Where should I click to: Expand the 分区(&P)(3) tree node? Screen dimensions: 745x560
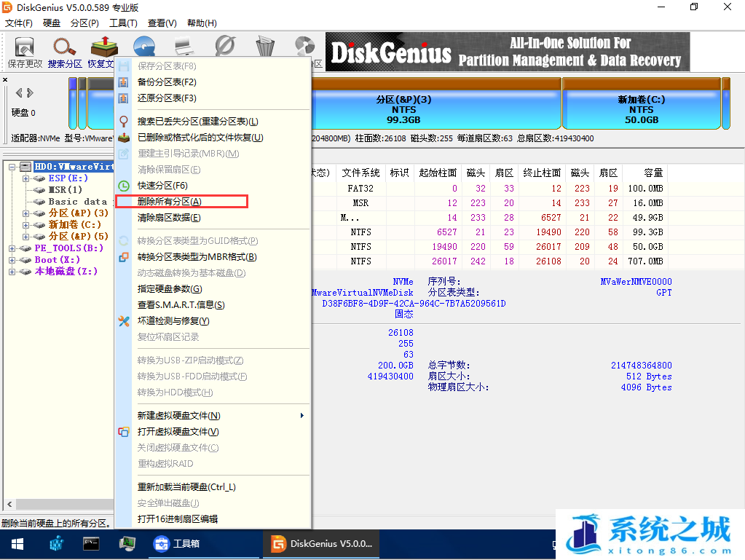[25, 213]
